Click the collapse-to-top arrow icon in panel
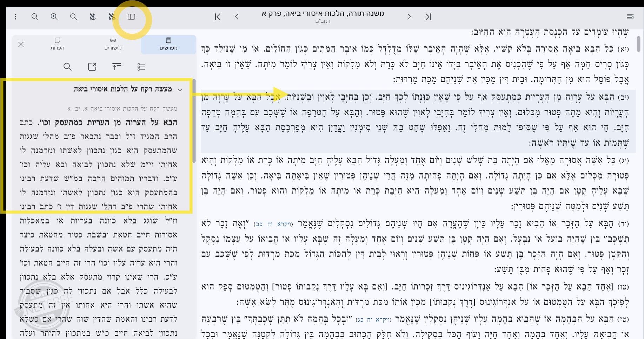 coord(117,67)
